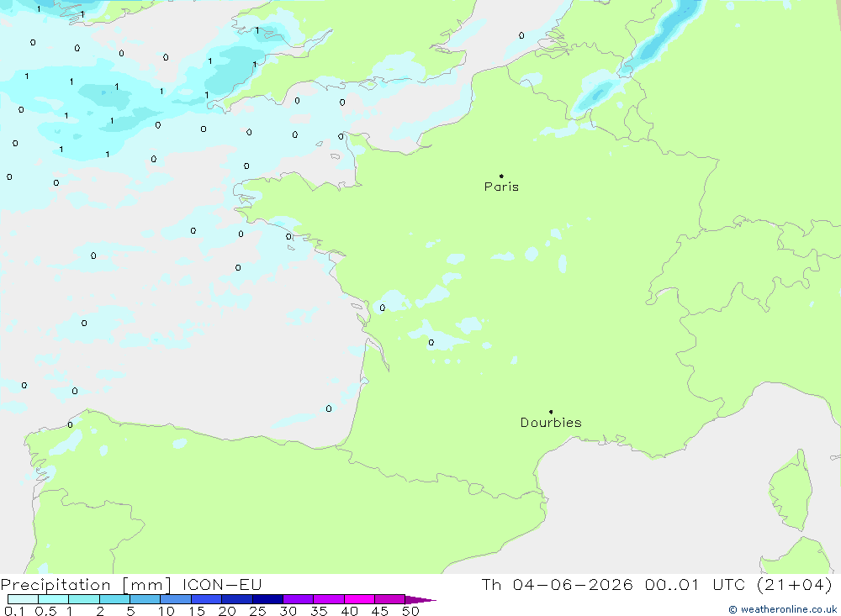Select the 1–2 mm legend swatch
The width and height of the screenshot is (841, 616).
pyautogui.click(x=84, y=599)
